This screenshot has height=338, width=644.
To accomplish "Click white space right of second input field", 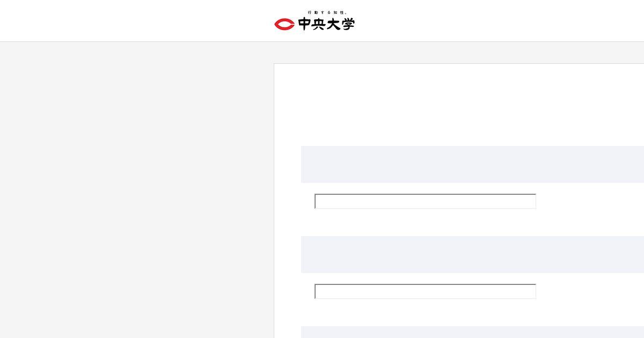I will [x=590, y=291].
